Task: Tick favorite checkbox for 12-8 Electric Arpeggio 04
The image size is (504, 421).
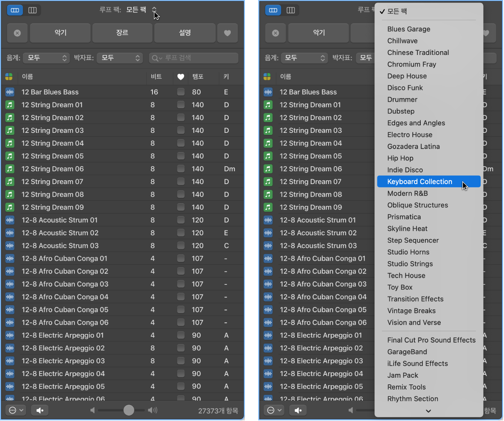Action: pos(181,374)
